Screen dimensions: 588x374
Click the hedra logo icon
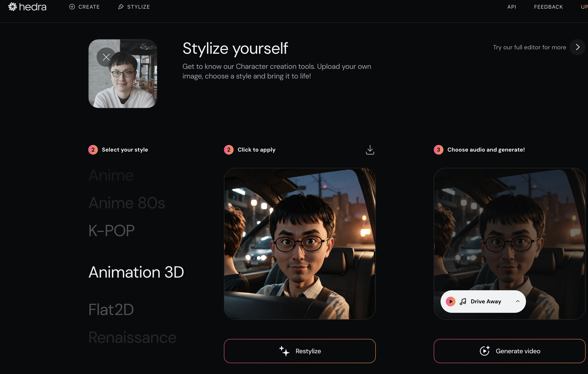pos(12,7)
